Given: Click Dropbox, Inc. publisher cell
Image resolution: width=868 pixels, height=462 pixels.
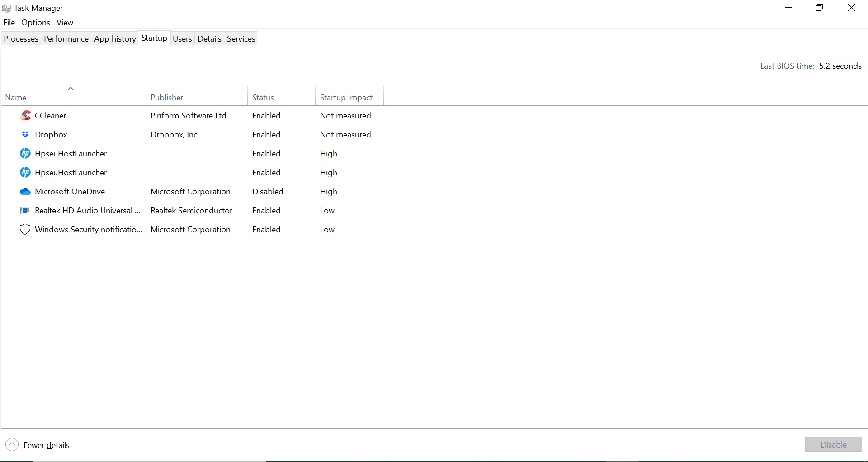Looking at the screenshot, I should point(175,135).
